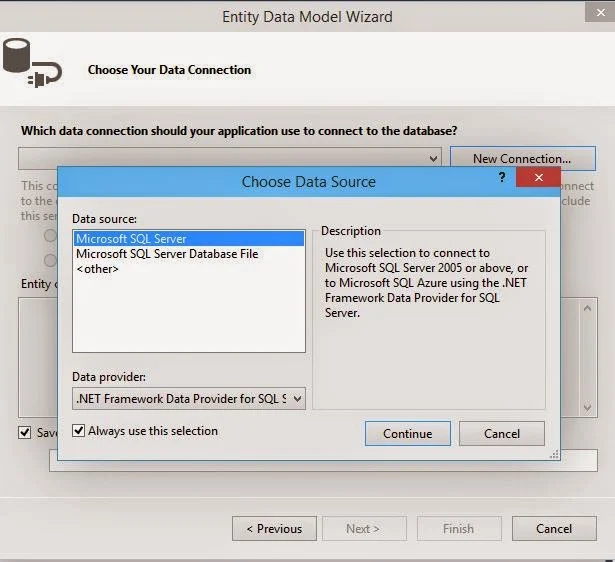Image resolution: width=615 pixels, height=562 pixels.
Task: Open the data connection combo box in wizard
Action: 230,158
